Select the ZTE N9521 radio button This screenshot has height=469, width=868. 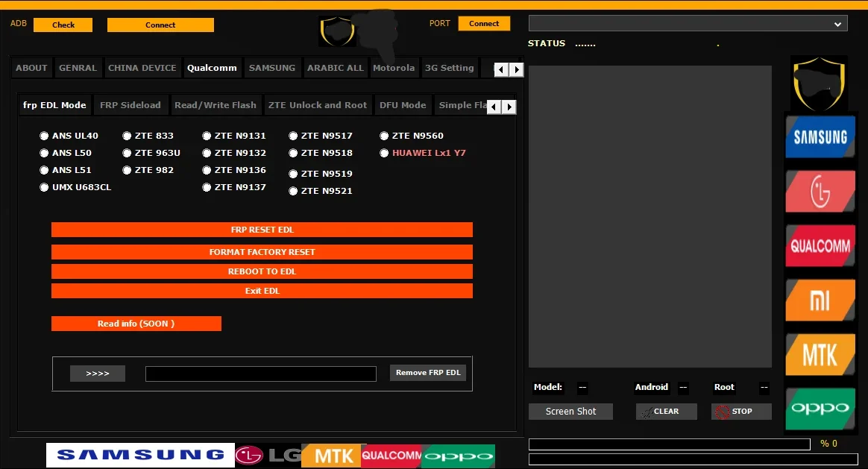tap(293, 191)
